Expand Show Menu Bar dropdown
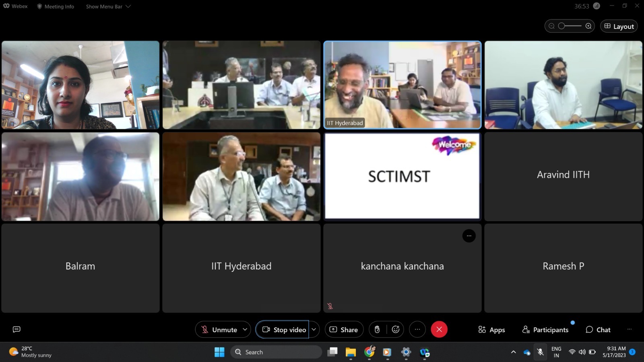The width and height of the screenshot is (644, 362). [x=108, y=6]
